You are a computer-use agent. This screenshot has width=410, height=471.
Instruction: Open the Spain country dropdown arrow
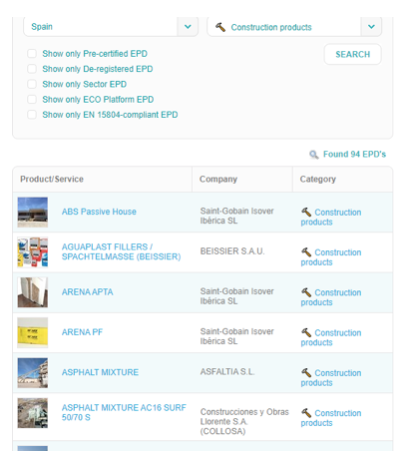[188, 27]
